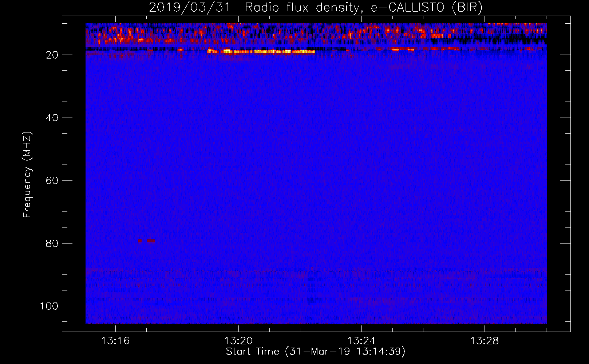Screen dimensions: 589x364
Task: Click the 13:20 time tick label
Action: [x=238, y=341]
